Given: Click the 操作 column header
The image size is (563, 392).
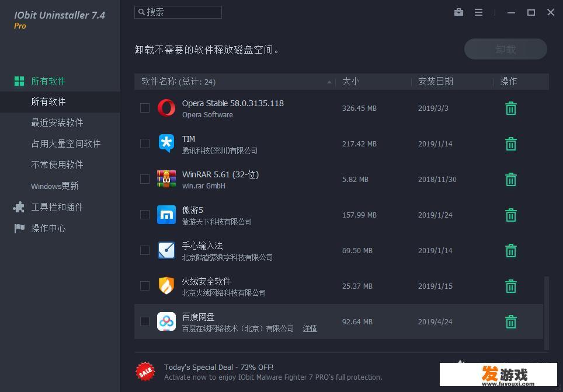Looking at the screenshot, I should tap(509, 82).
